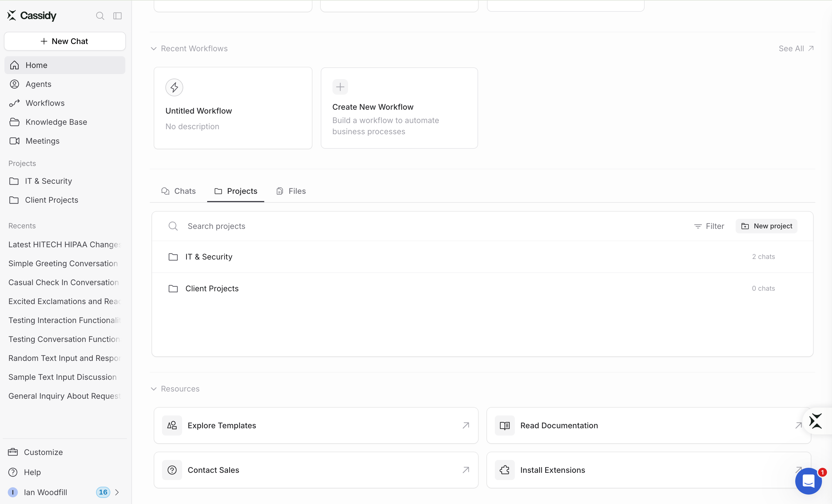Open Meetings in the sidebar
The width and height of the screenshot is (832, 504).
65,141
